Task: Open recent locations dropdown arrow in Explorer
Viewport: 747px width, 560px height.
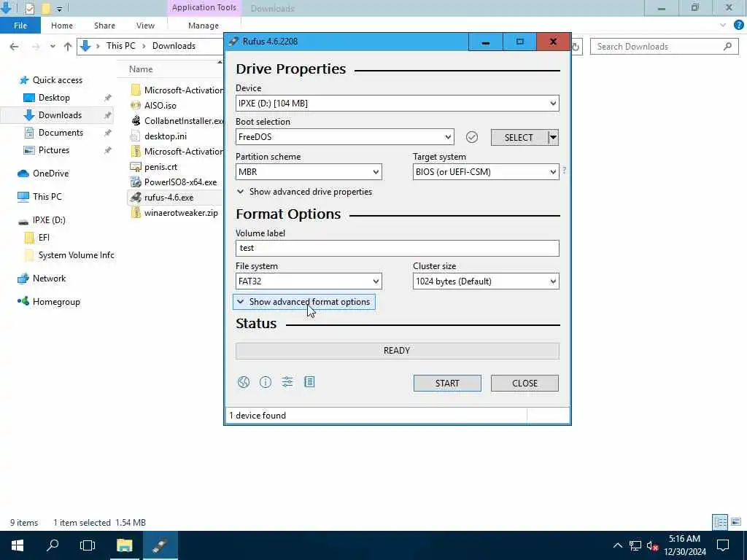Action: [53, 46]
